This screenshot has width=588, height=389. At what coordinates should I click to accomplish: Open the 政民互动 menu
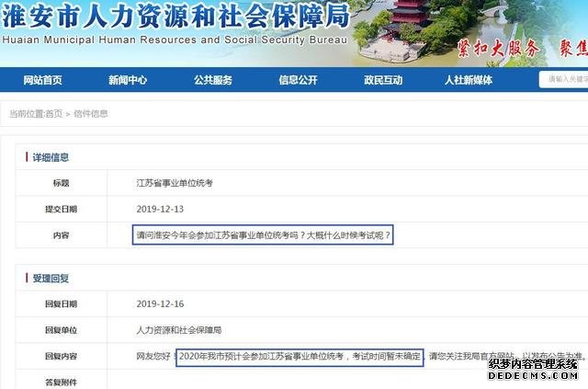pos(383,80)
